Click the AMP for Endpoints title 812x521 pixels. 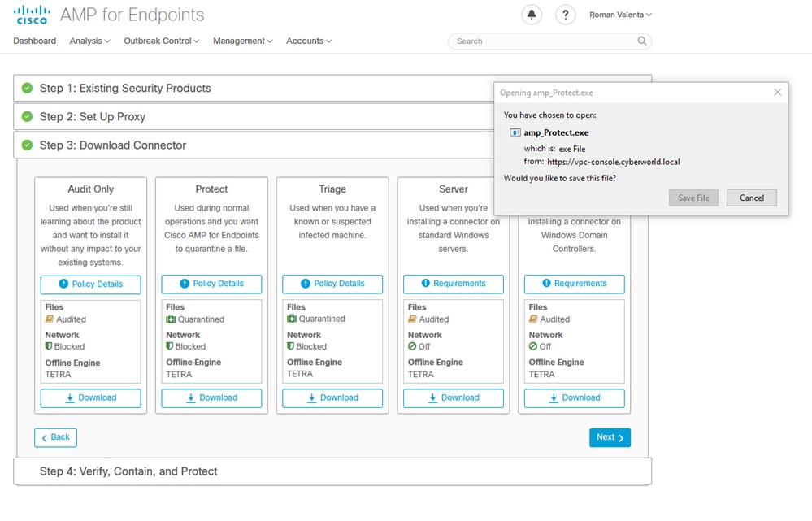coord(132,15)
